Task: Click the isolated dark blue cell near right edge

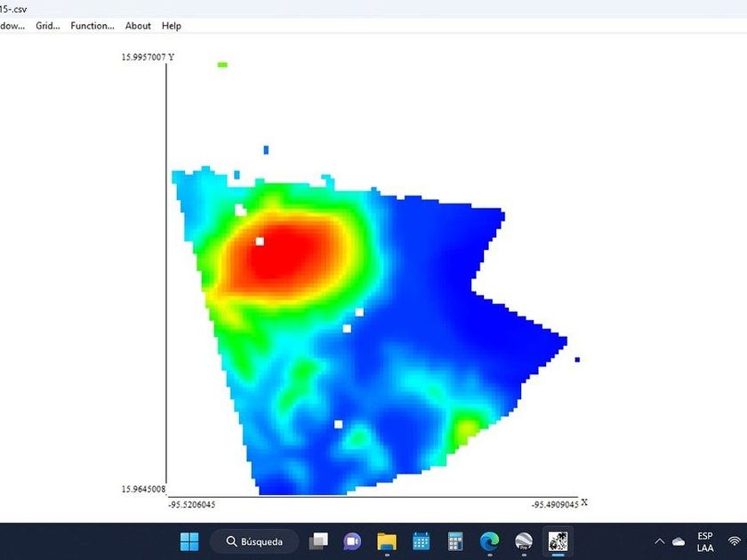Action: pos(577,359)
